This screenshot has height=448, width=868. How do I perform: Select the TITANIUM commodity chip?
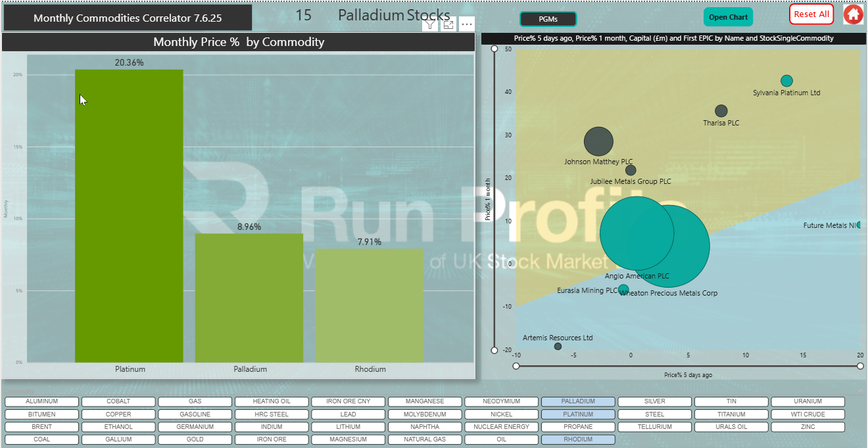(731, 414)
